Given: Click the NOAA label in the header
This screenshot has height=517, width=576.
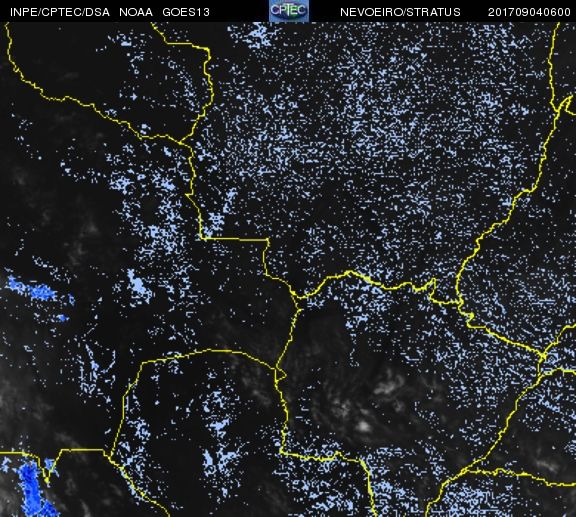Looking at the screenshot, I should click(136, 12).
